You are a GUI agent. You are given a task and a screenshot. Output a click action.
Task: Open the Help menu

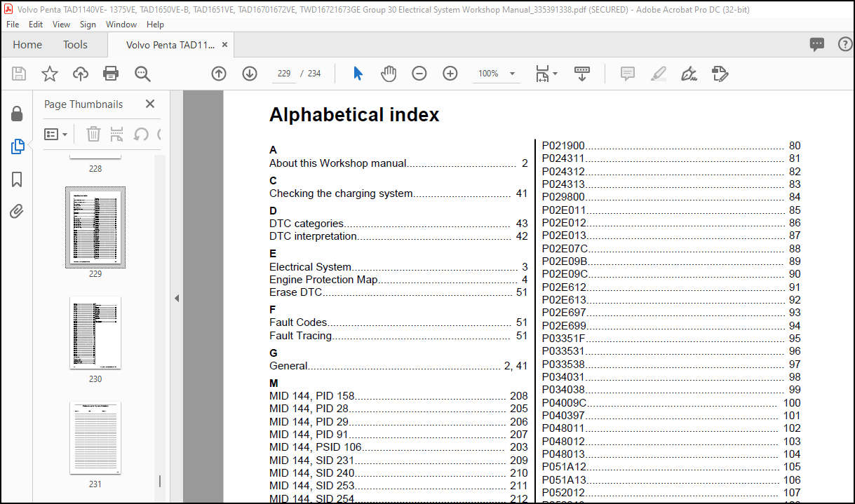pyautogui.click(x=155, y=24)
